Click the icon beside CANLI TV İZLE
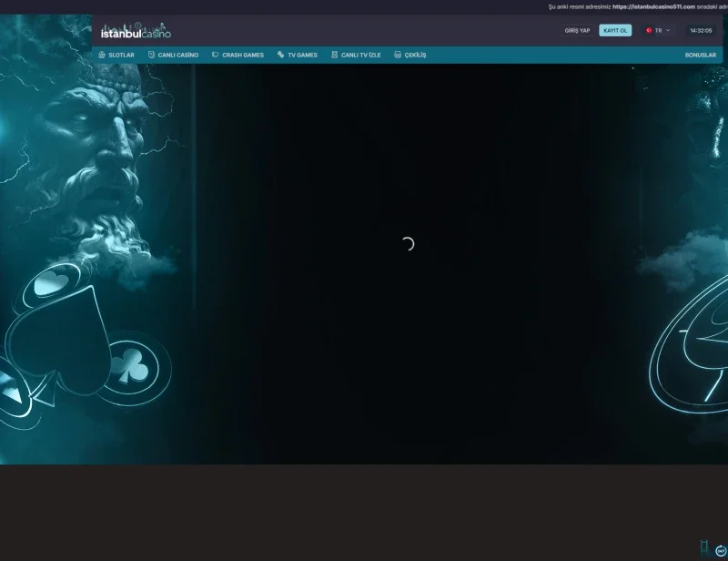 coord(334,55)
